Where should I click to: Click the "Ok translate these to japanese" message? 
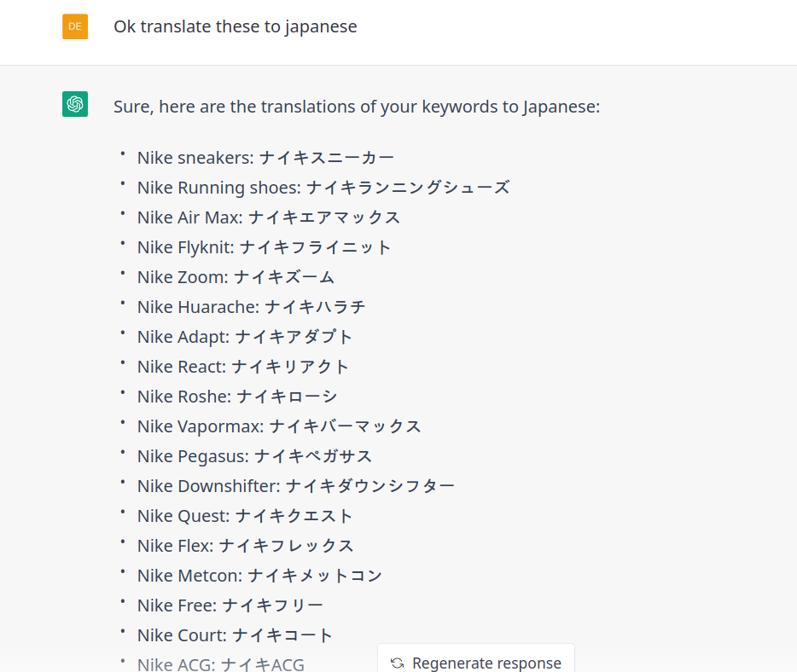click(235, 26)
